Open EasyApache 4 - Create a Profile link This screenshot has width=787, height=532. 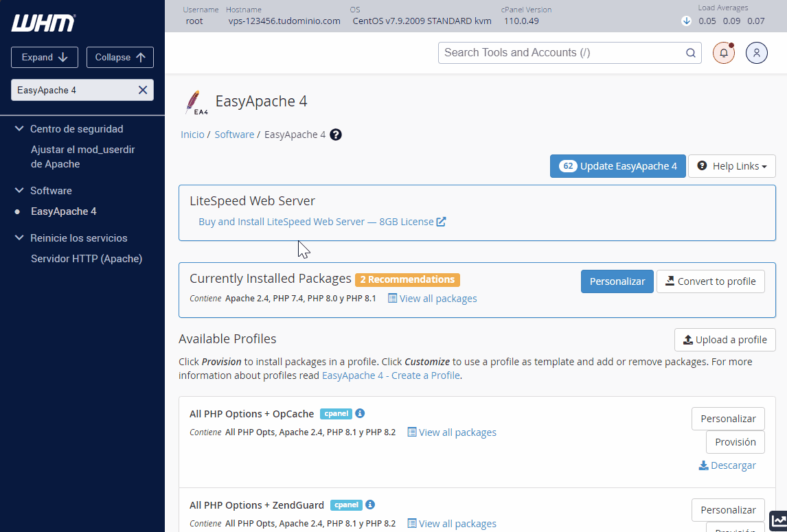391,375
